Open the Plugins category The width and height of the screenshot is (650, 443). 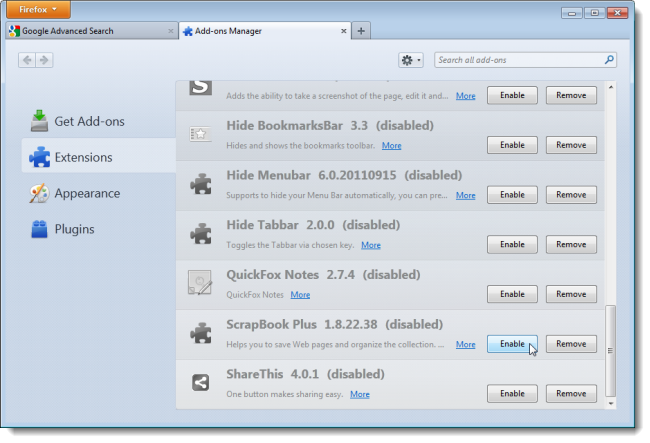[x=99, y=229]
